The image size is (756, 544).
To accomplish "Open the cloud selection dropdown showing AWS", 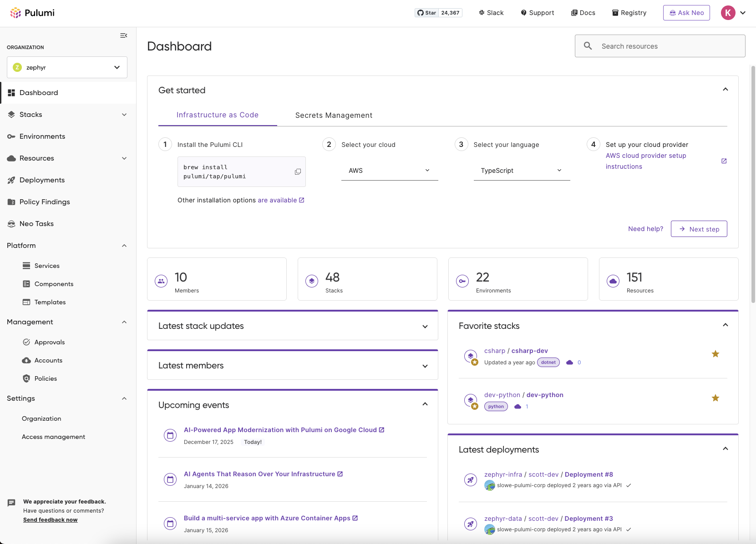I will tap(389, 171).
